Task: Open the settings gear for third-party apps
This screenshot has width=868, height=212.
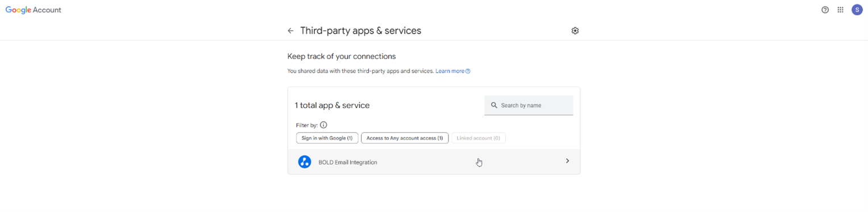Action: (x=575, y=31)
